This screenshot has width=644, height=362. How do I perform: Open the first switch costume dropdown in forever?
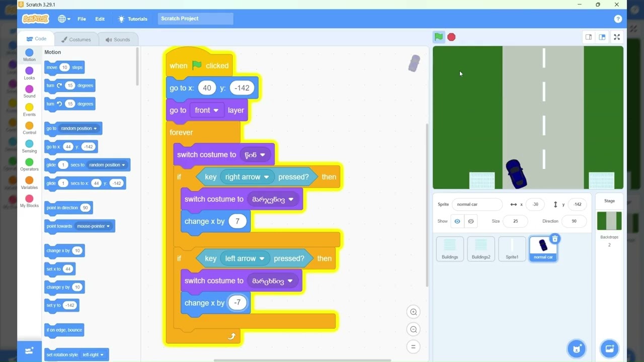[x=255, y=155]
